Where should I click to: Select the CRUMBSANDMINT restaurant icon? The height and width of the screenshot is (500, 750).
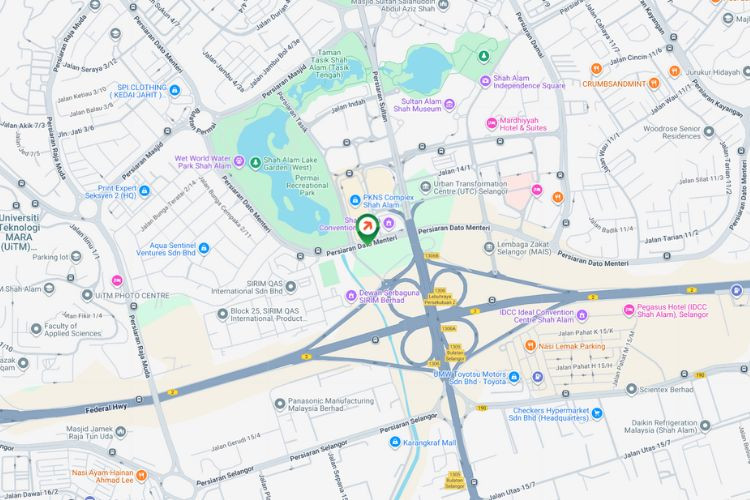coord(654,83)
